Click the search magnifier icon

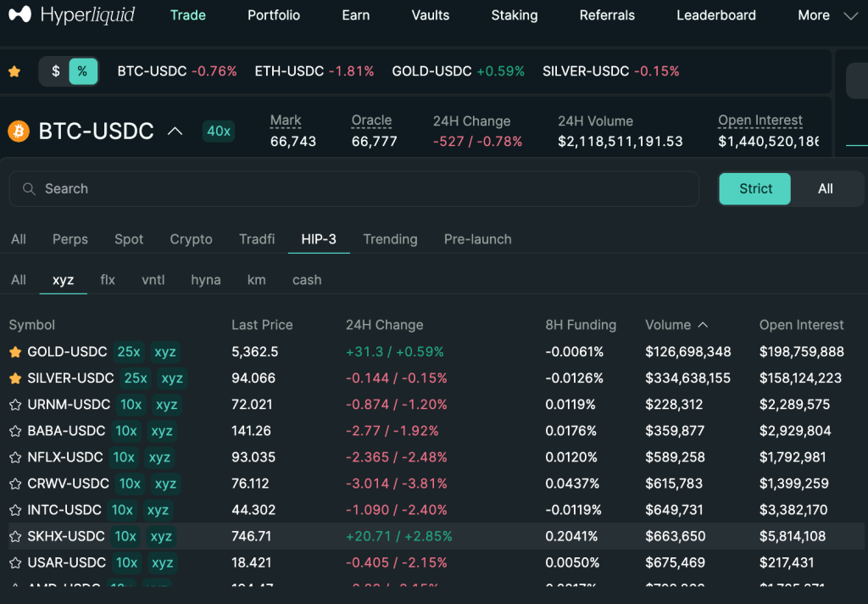tap(29, 189)
